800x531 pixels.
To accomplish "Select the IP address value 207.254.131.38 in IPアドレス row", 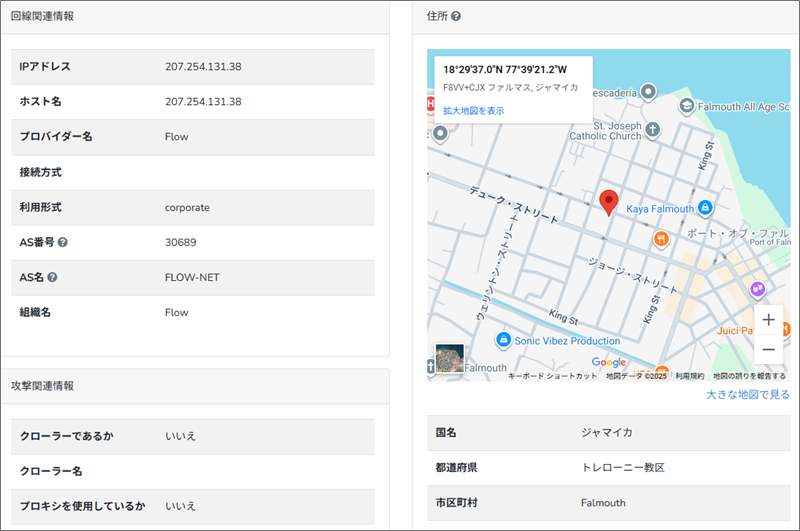I will pyautogui.click(x=203, y=67).
